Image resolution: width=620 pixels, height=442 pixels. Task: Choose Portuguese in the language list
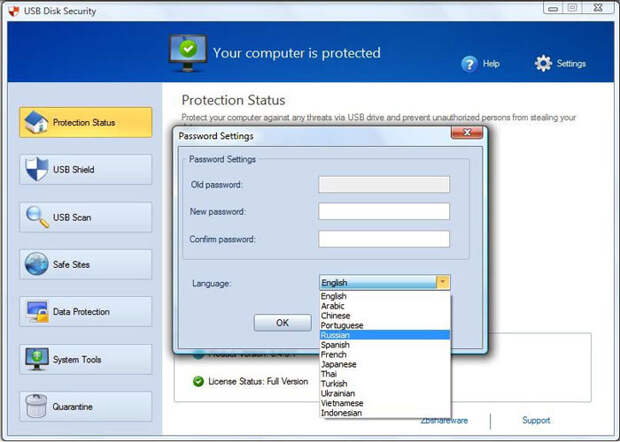[x=385, y=325]
